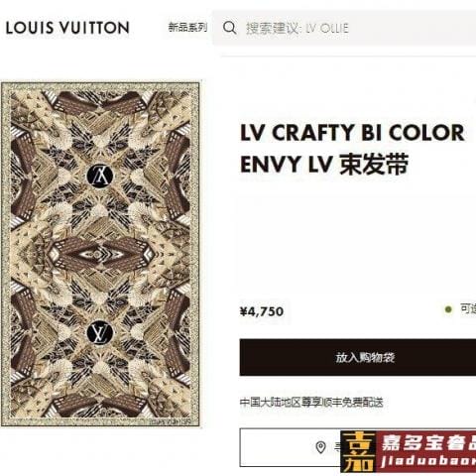476x476 pixels.
Task: Click the search magnifier icon
Action: [x=230, y=28]
